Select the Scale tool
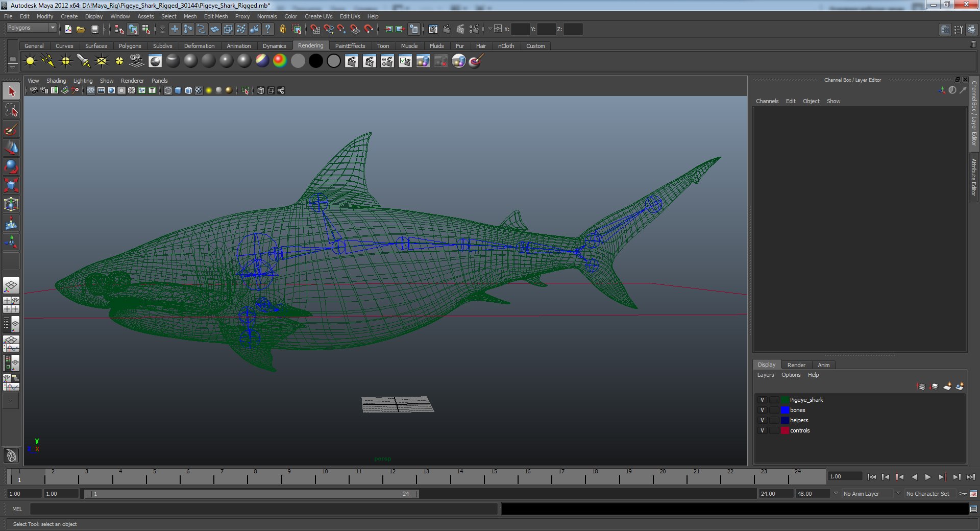980x531 pixels. pos(11,186)
